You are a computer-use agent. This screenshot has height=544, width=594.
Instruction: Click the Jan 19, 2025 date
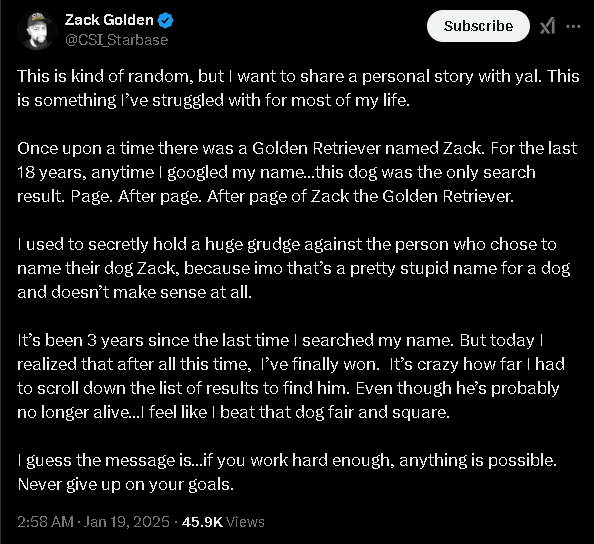tap(127, 522)
